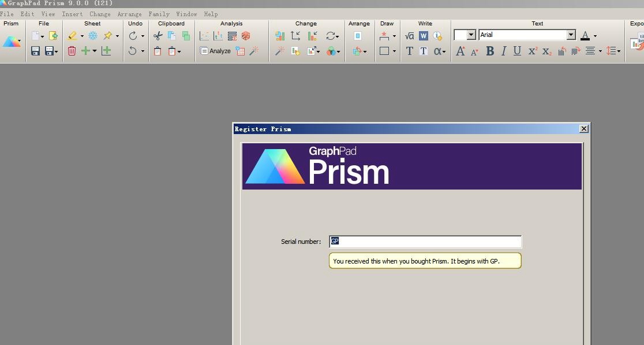The height and width of the screenshot is (345, 644).
Task: Open the font name Arial dropdown
Action: tap(571, 35)
